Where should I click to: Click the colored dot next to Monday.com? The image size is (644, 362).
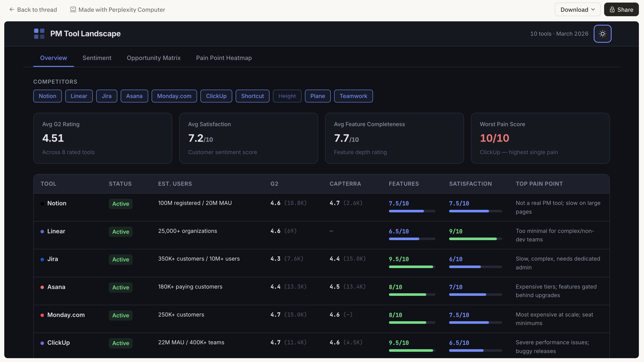[x=42, y=315]
